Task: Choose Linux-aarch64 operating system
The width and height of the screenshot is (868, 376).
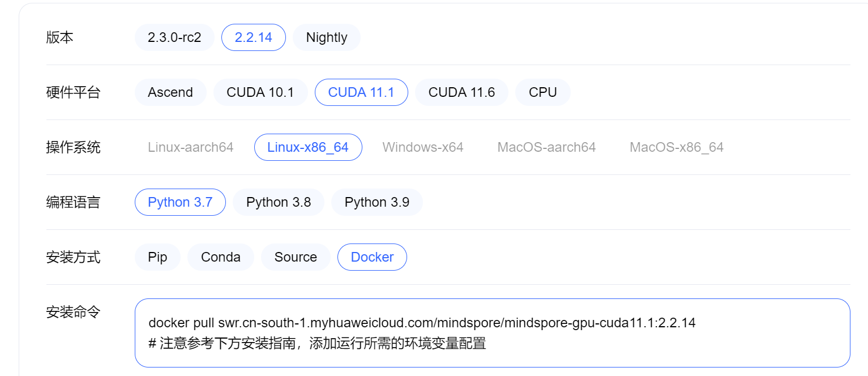Action: coord(191,147)
